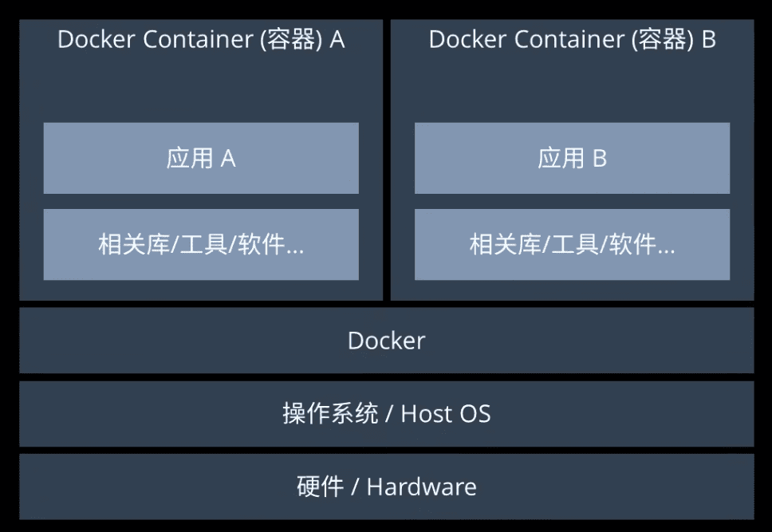The width and height of the screenshot is (772, 532).
Task: Click the Docker layer bar
Action: [387, 341]
